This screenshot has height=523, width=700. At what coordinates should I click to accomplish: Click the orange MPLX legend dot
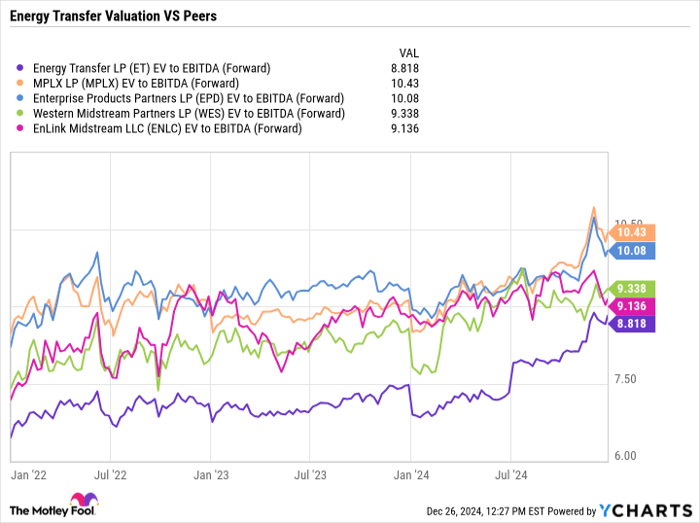pyautogui.click(x=21, y=83)
